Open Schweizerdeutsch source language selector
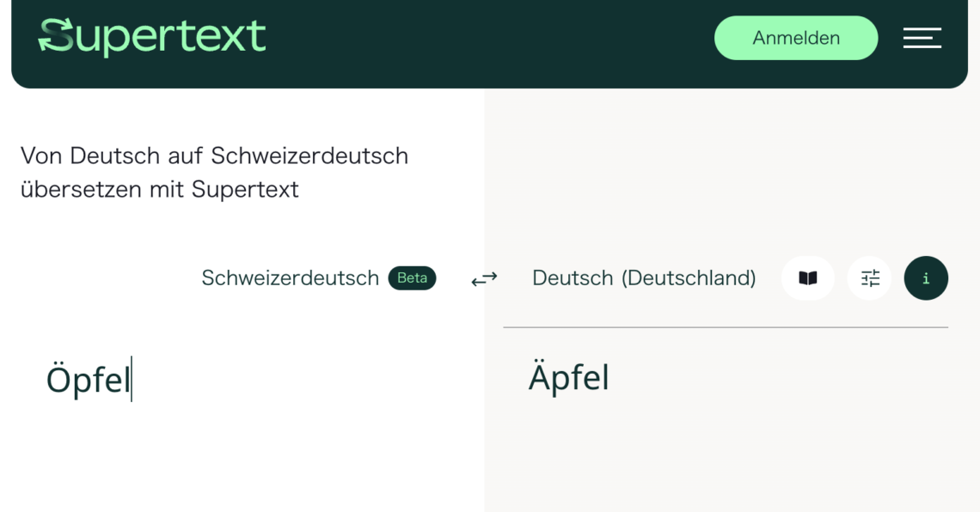The height and width of the screenshot is (512, 980). coord(290,278)
